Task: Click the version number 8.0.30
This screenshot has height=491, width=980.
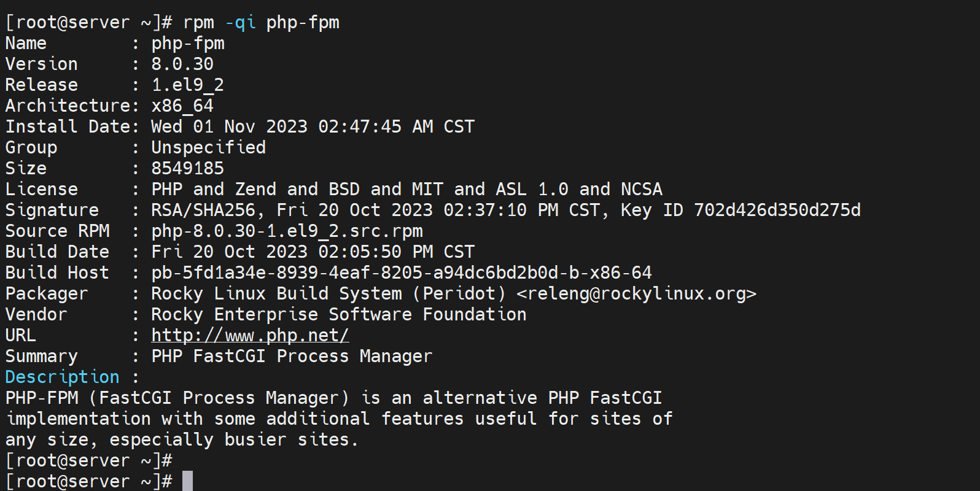Action: (x=182, y=64)
